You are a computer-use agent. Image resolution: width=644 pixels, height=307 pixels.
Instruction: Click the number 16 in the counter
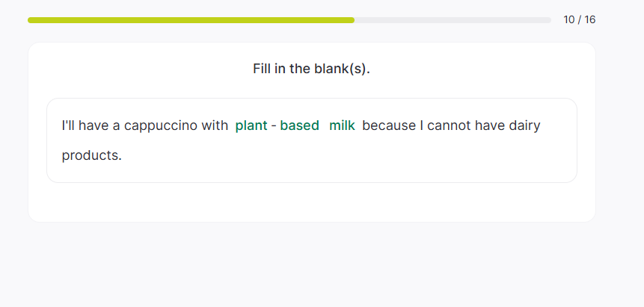click(x=589, y=20)
